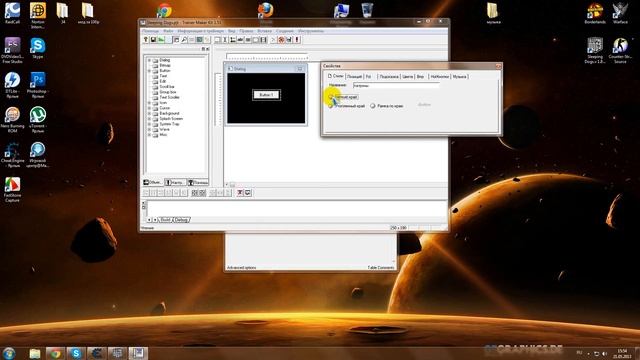Expand the Button tree node

coord(149,71)
